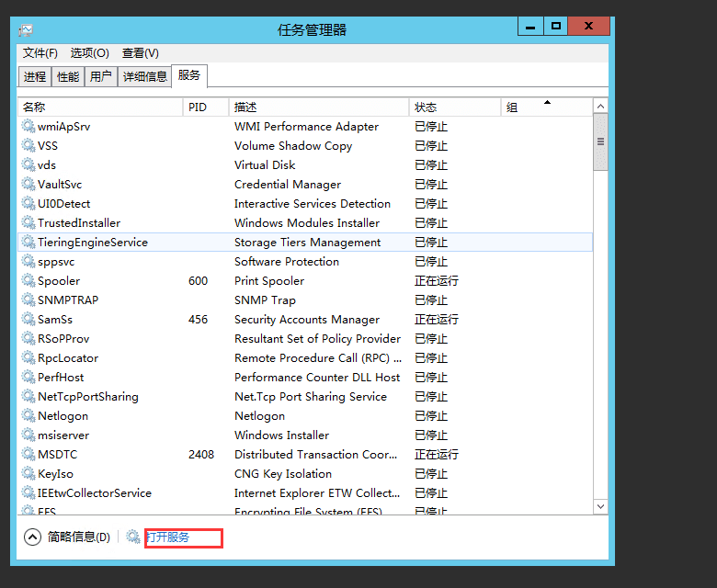
Task: Click the gear icon beside MSDTC
Action: click(x=28, y=454)
